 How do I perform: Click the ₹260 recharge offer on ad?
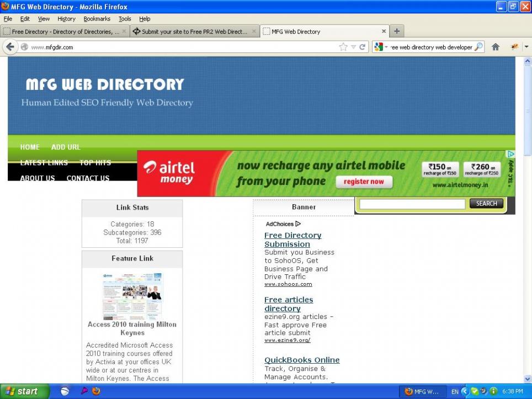click(x=482, y=169)
